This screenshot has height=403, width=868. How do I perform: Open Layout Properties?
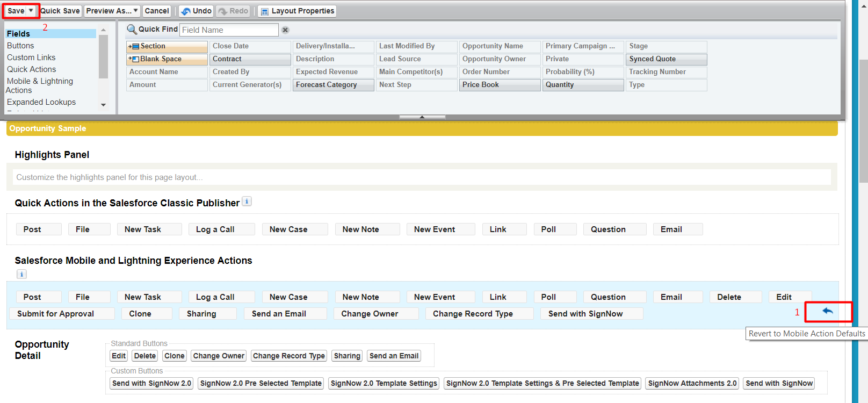pos(297,11)
